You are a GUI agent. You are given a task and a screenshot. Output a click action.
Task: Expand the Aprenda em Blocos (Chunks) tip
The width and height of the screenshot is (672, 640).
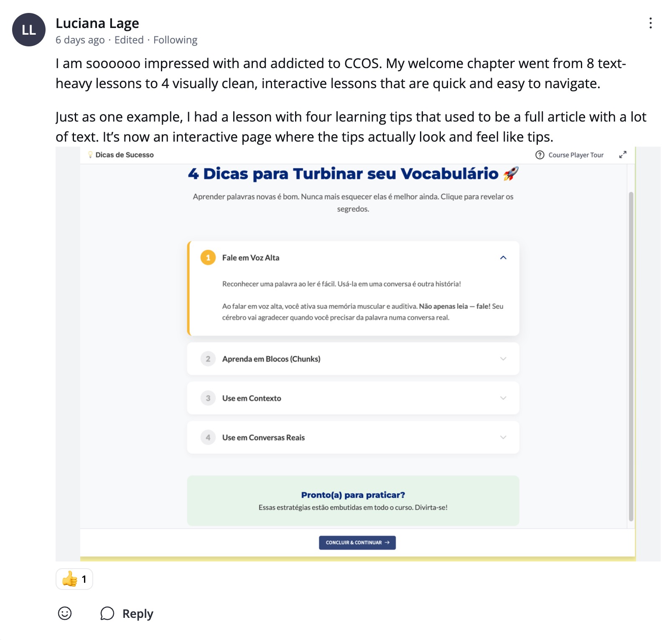[x=504, y=358]
